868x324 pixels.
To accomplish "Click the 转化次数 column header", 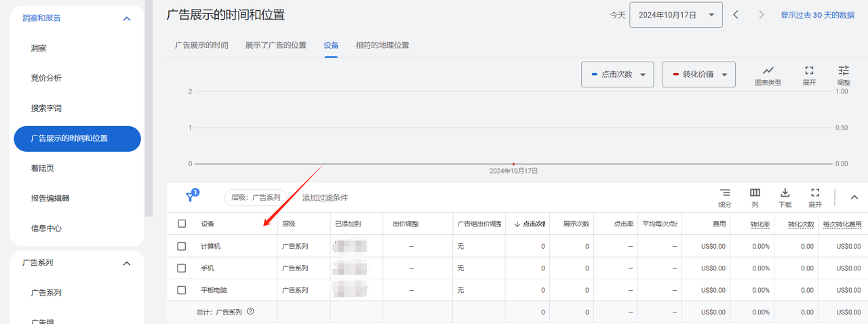I will coord(801,224).
